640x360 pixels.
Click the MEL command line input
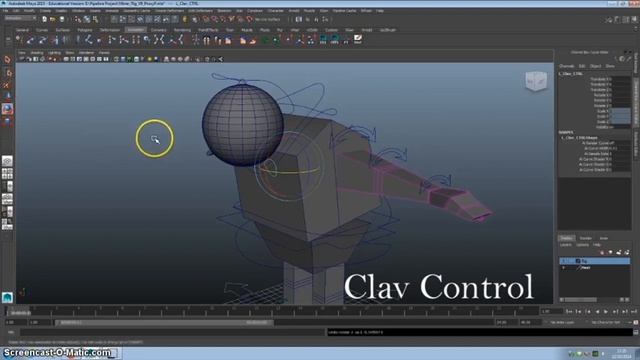172,332
